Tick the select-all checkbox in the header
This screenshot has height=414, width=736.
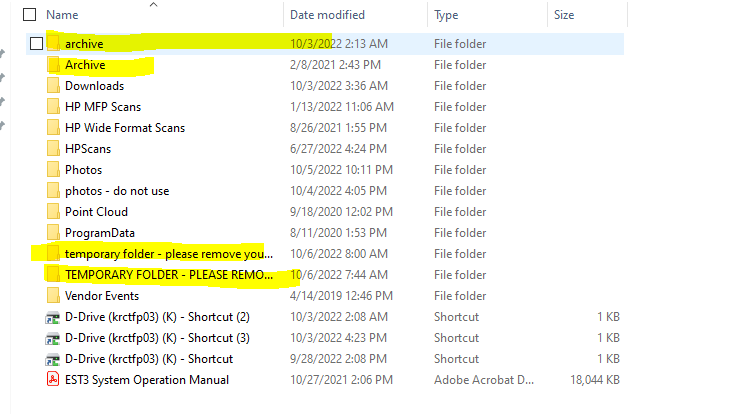(29, 15)
